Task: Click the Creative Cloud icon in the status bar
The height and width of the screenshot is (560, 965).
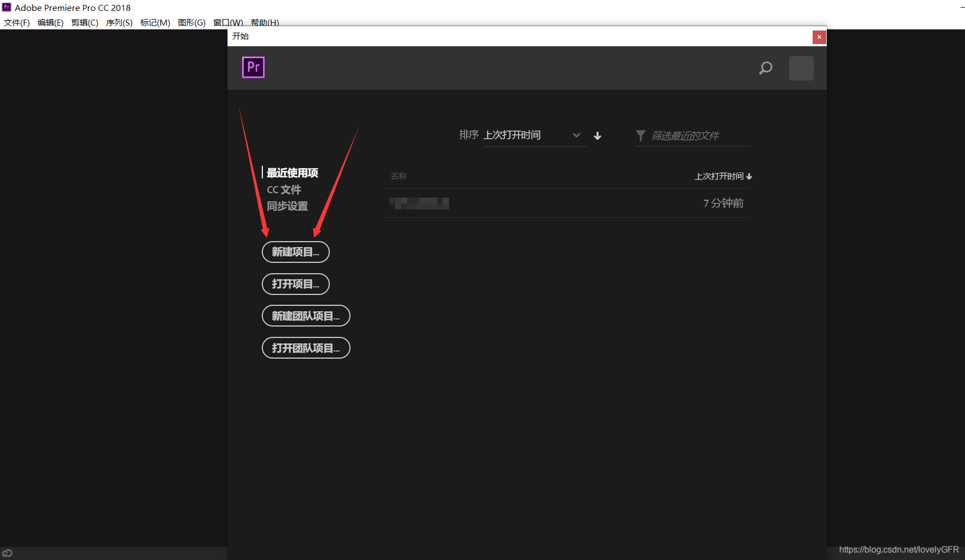Action: coord(7,553)
